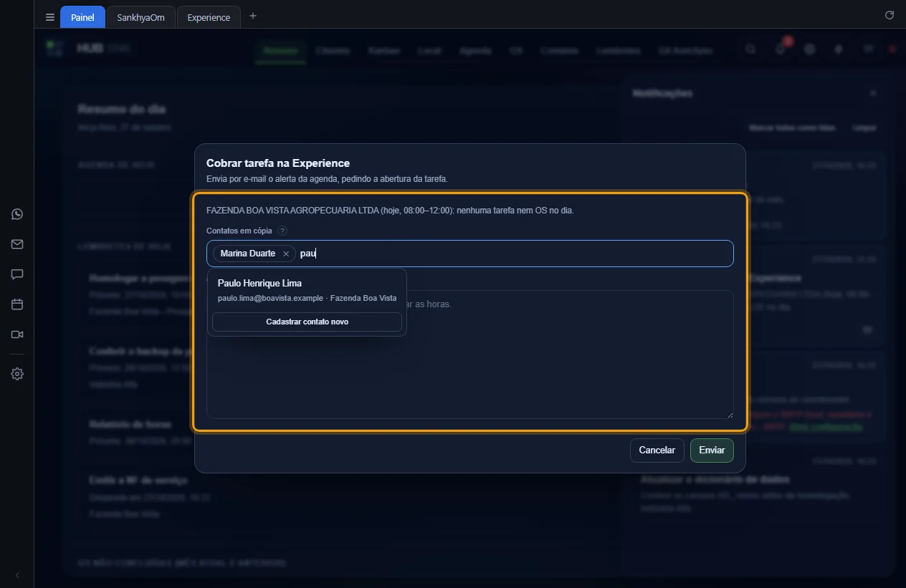This screenshot has width=906, height=588.
Task: Collapse the sidebar with the bottom chevron
Action: pyautogui.click(x=17, y=575)
